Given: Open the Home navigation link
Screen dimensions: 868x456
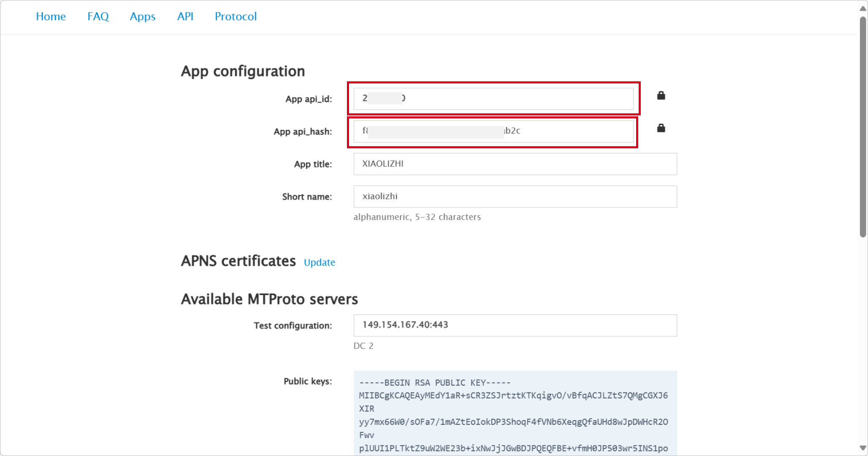Looking at the screenshot, I should (x=51, y=16).
